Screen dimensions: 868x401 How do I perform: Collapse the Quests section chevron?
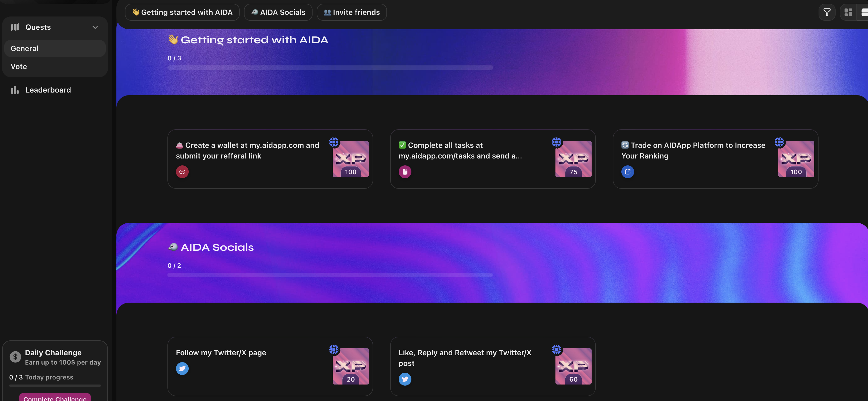(x=95, y=27)
